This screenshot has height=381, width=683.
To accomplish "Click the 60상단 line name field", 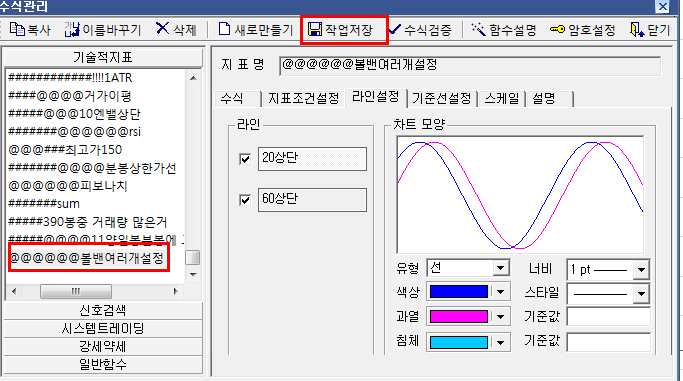I will (312, 200).
